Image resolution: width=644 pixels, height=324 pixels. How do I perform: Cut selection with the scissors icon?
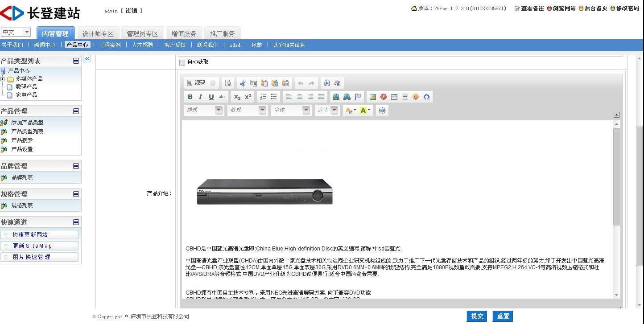[243, 83]
